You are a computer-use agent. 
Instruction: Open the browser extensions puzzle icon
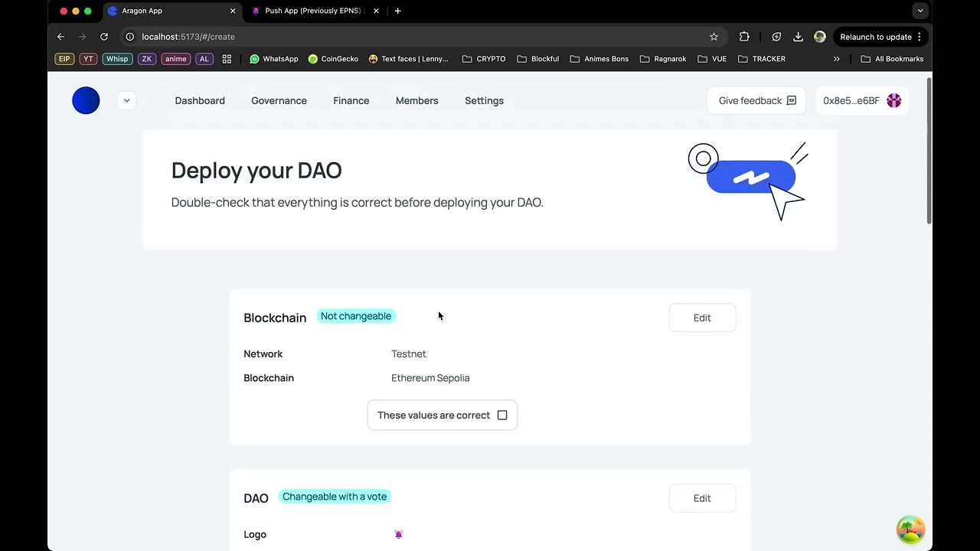coord(744,37)
